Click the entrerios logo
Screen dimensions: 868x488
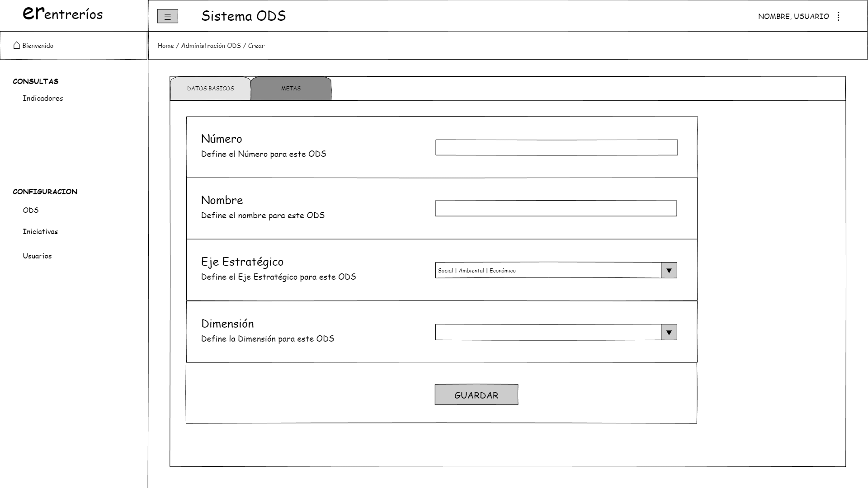pyautogui.click(x=63, y=14)
